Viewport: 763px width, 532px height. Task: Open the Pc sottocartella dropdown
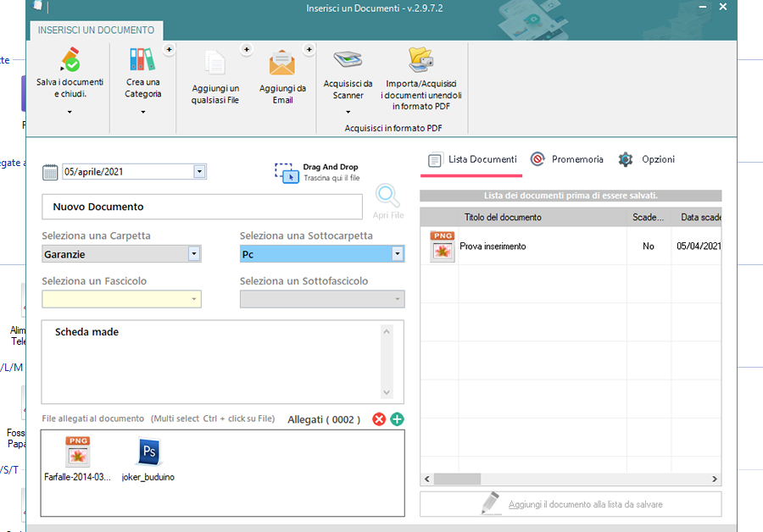click(x=396, y=253)
